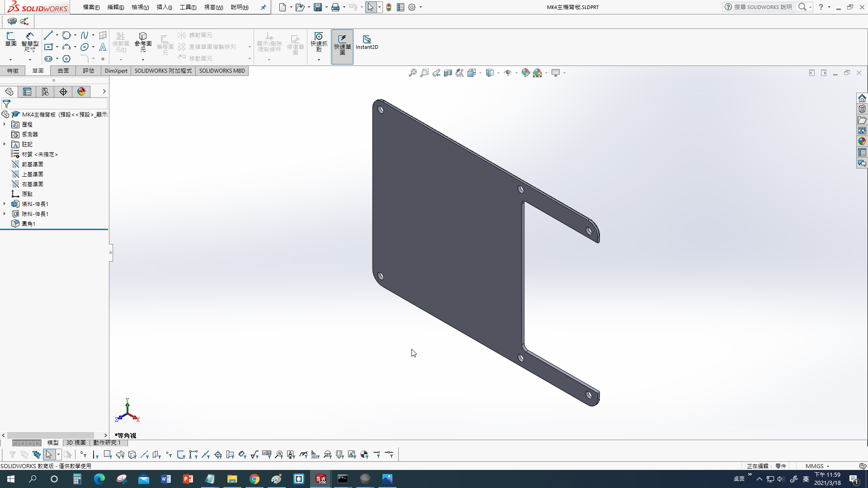Open the 工具 (Tools) menu
The width and height of the screenshot is (868, 488).
coord(188,7)
